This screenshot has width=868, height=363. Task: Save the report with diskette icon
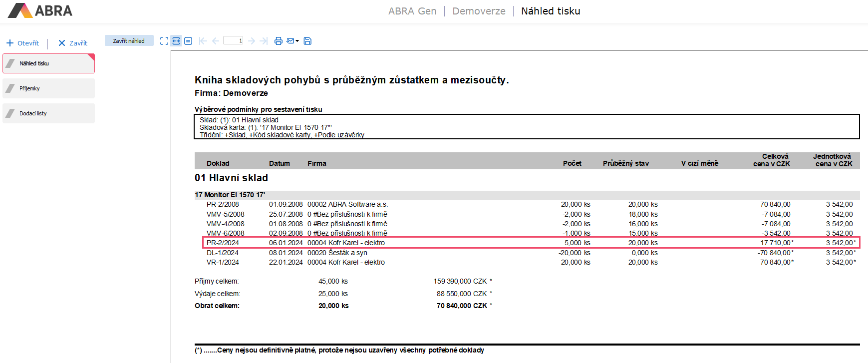[x=307, y=41]
